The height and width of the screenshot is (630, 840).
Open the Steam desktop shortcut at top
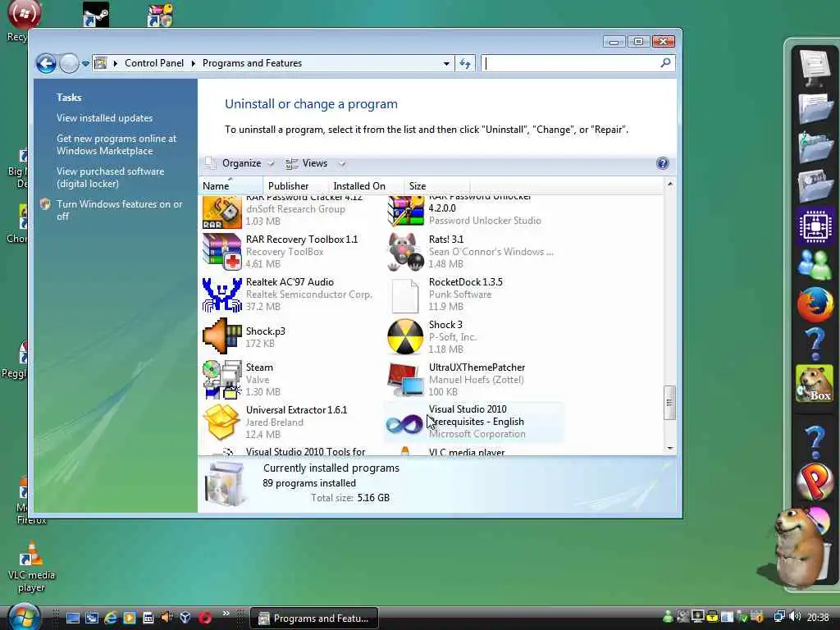pyautogui.click(x=96, y=15)
